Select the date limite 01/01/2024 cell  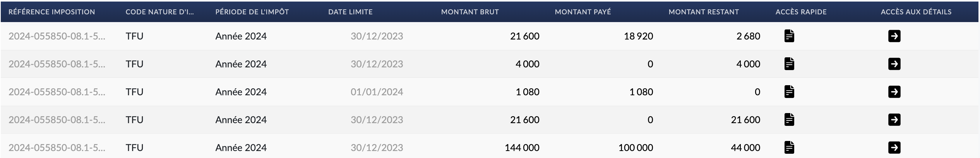point(377,92)
